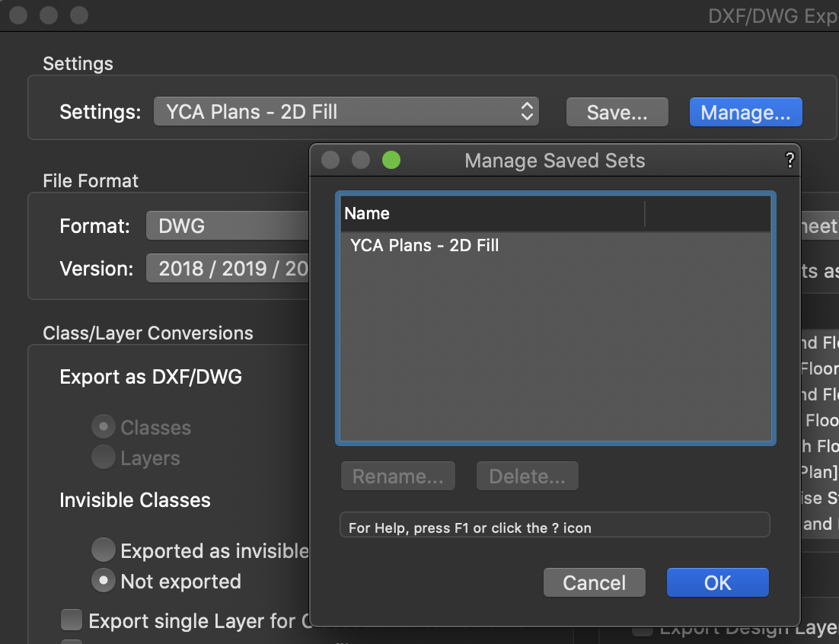The image size is (839, 644).
Task: Select the Classes radio button
Action: click(104, 427)
